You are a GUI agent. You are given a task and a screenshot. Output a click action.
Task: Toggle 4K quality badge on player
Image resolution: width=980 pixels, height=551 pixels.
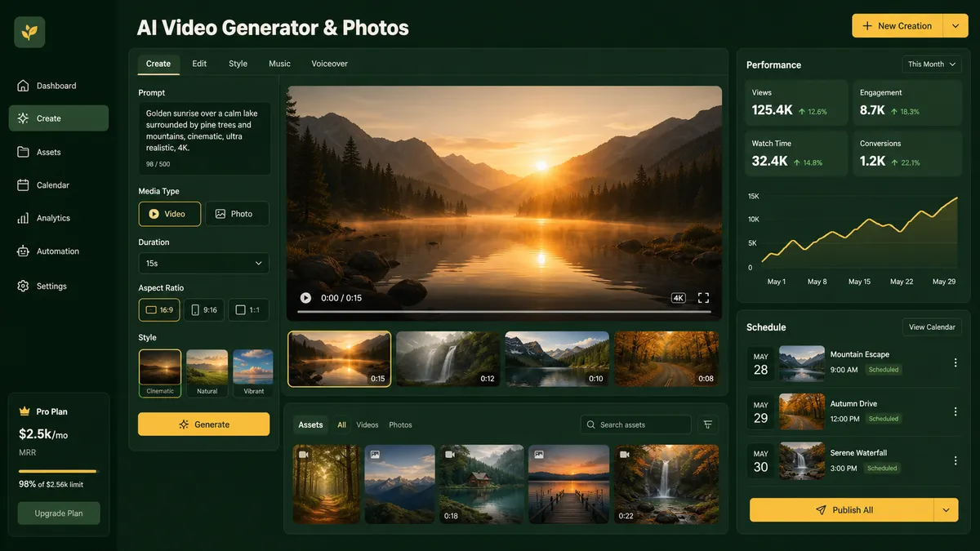[678, 298]
